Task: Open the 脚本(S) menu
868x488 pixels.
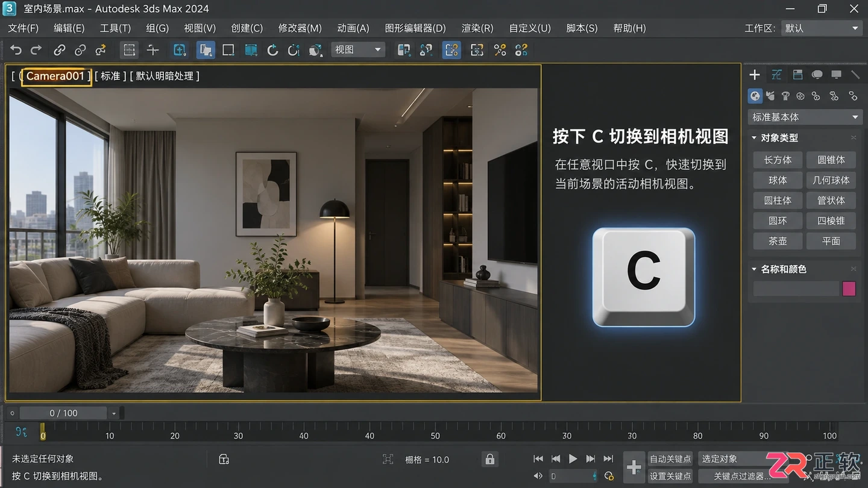Action: pos(582,28)
